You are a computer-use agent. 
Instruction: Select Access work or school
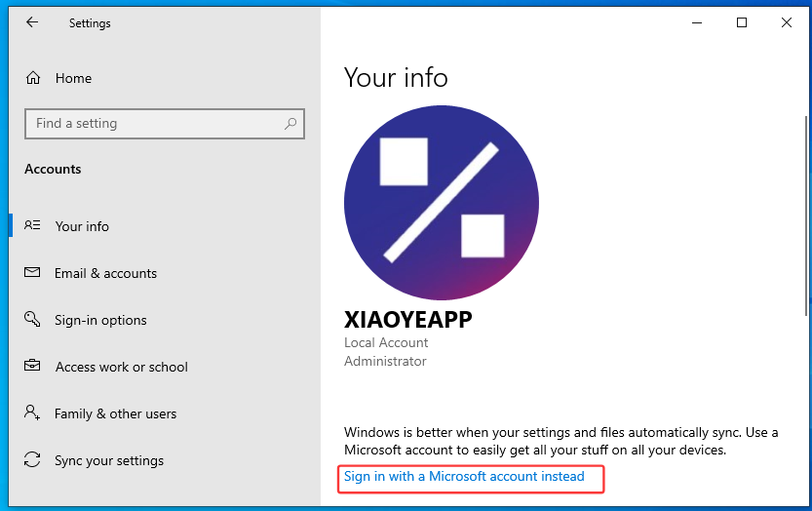click(121, 367)
